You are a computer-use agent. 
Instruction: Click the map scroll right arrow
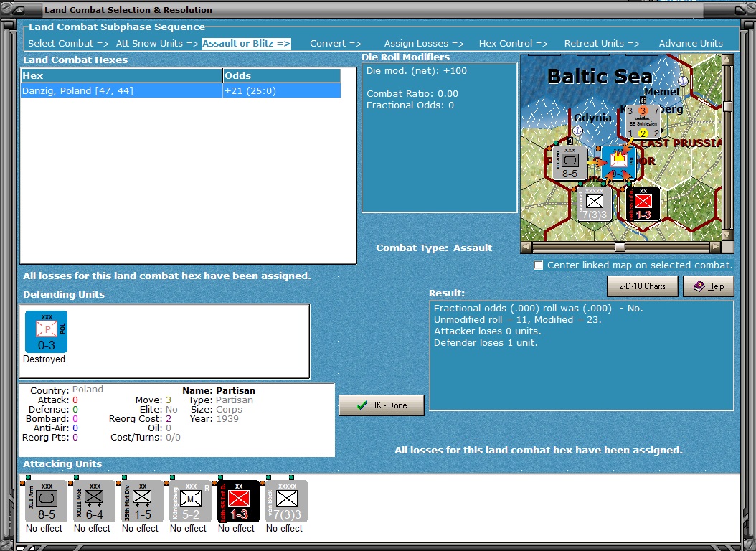(x=716, y=247)
